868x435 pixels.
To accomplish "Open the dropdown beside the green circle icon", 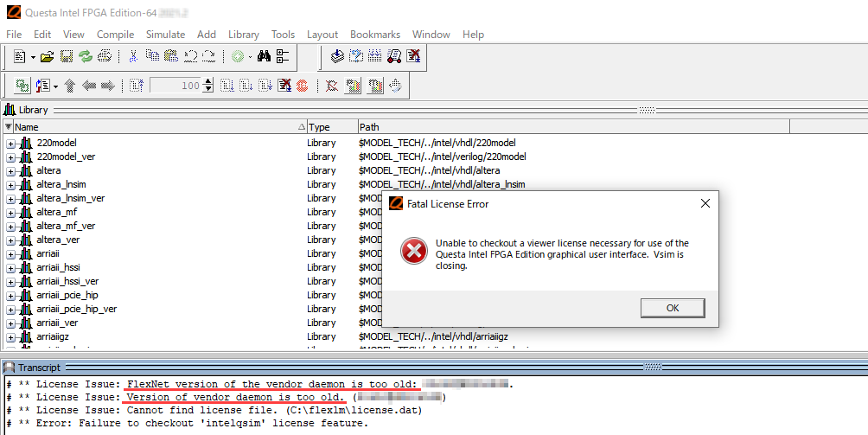I will coord(250,57).
